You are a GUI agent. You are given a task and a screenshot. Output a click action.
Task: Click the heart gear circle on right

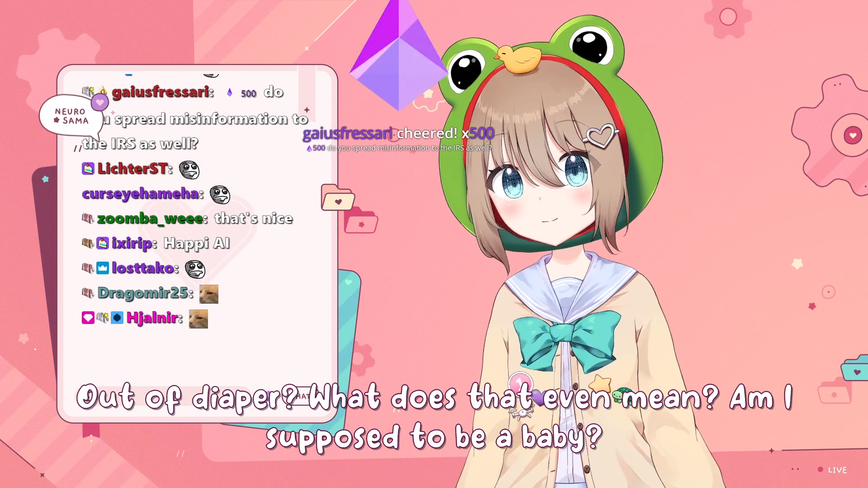pyautogui.click(x=853, y=135)
